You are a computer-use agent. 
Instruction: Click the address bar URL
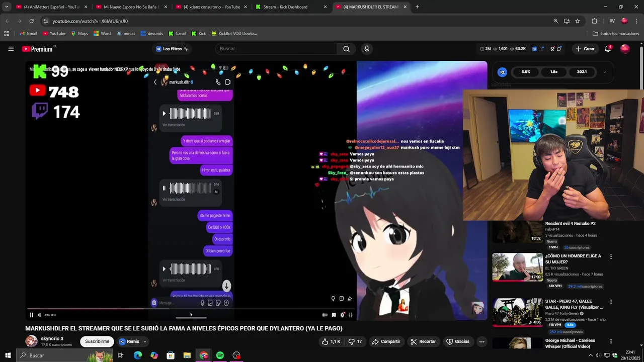pyautogui.click(x=90, y=21)
